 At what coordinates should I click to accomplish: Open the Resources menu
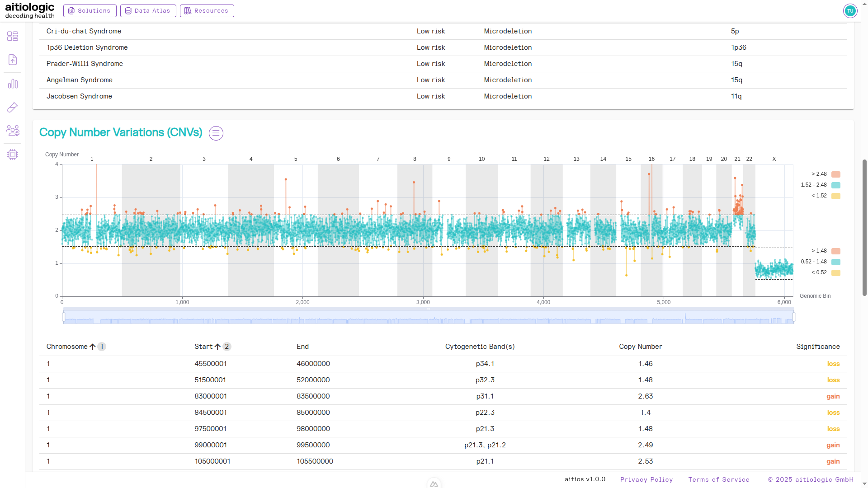[207, 11]
